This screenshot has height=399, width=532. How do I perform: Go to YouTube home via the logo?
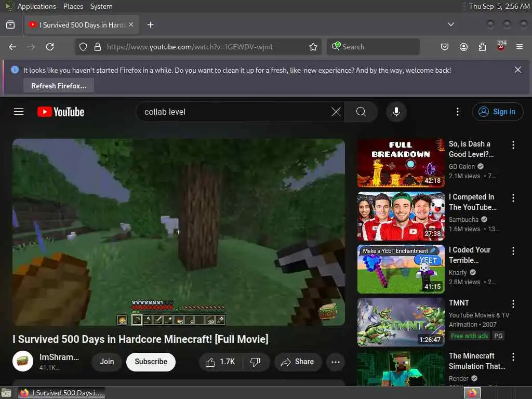click(x=61, y=112)
